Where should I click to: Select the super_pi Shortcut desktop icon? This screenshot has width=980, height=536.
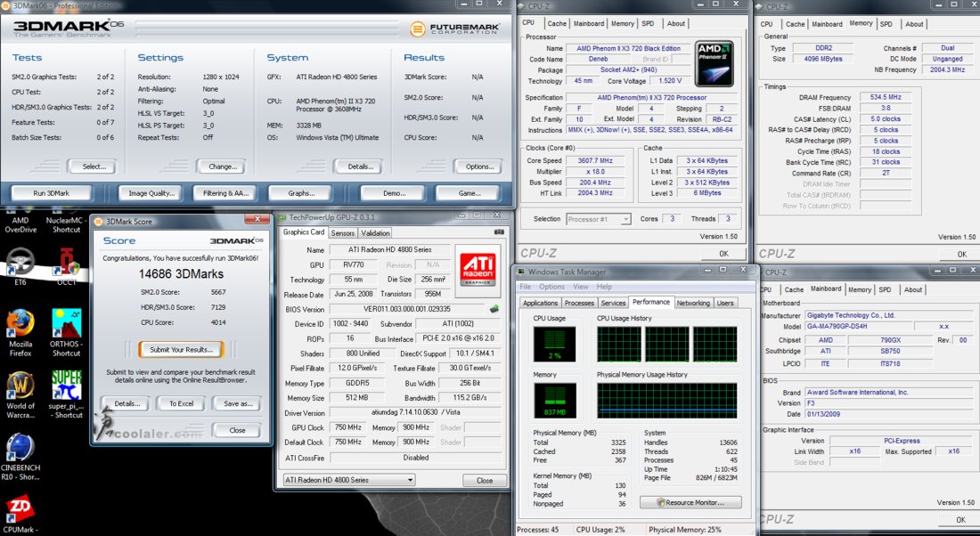(66, 386)
